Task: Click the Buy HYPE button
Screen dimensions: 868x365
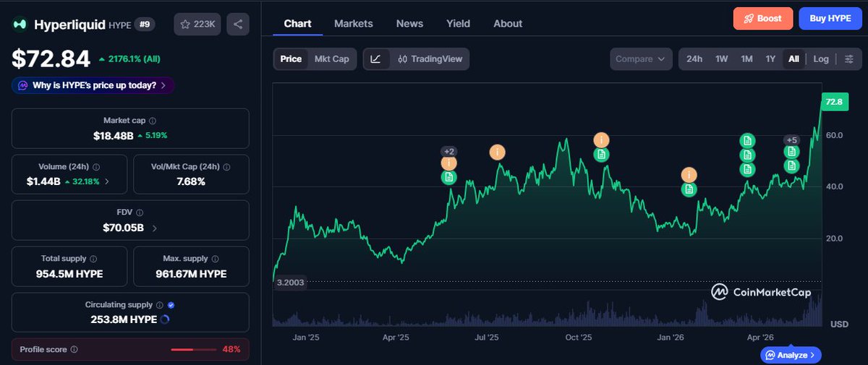Action: click(830, 18)
